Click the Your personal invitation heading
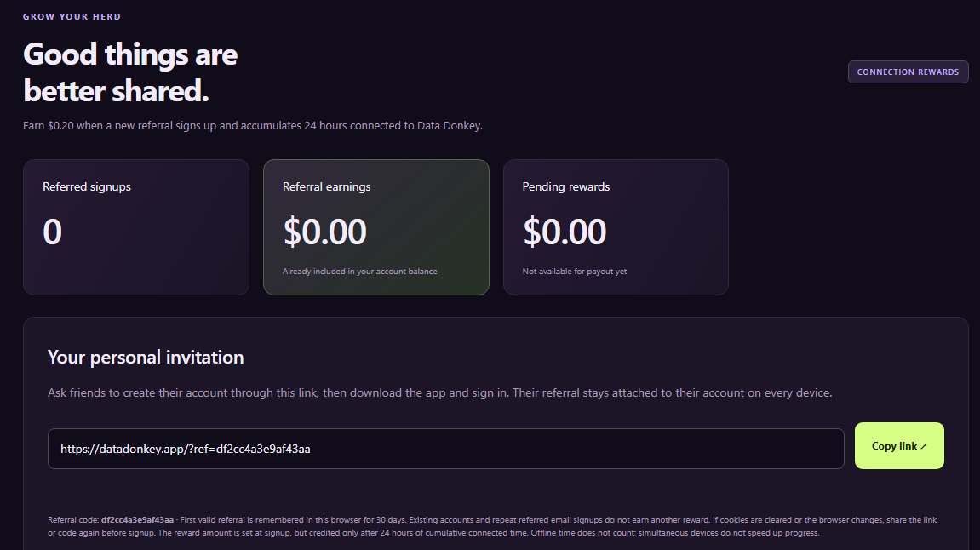This screenshot has height=550, width=980. point(146,357)
